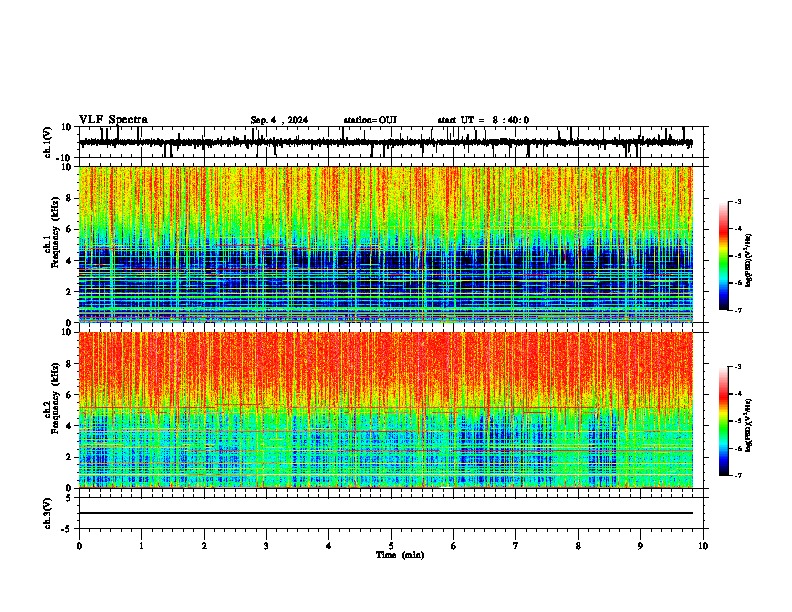Click the time axis tick label "3"
The image size is (792, 612).
click(266, 546)
